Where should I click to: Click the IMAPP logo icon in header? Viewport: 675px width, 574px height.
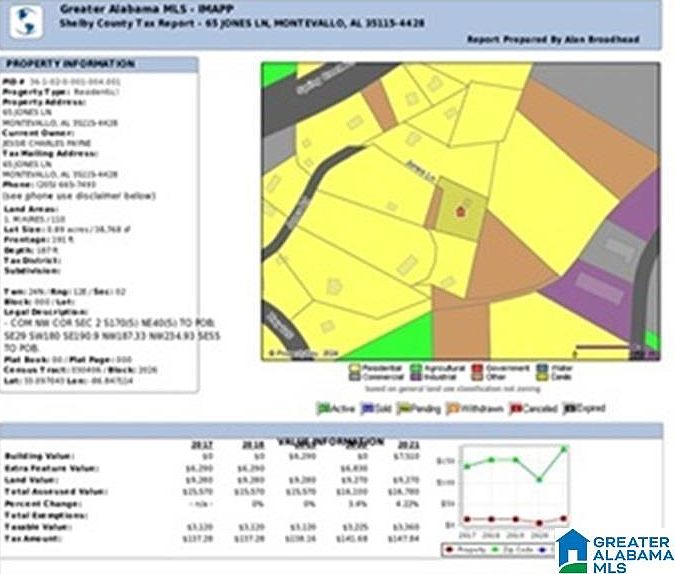click(x=30, y=18)
